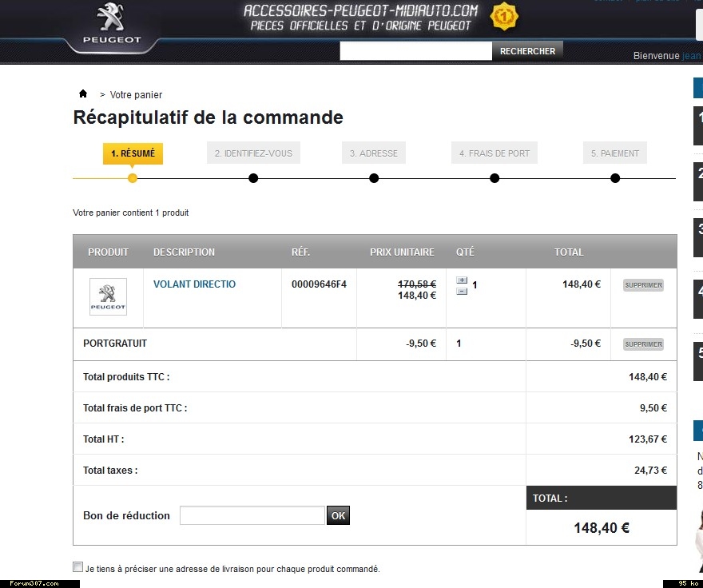Decrease quantity with the minus icon
703x588 pixels.
tap(462, 291)
